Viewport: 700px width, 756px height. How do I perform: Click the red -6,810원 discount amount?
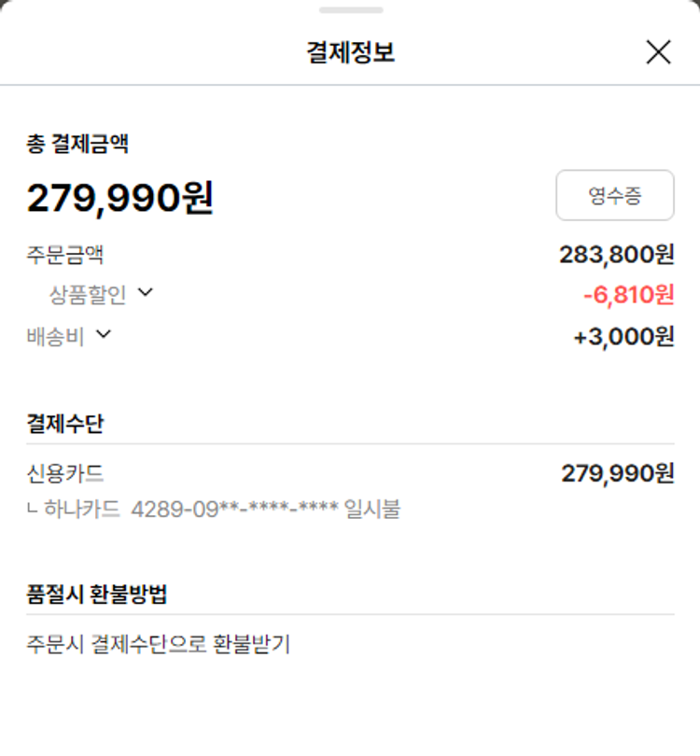click(x=628, y=295)
